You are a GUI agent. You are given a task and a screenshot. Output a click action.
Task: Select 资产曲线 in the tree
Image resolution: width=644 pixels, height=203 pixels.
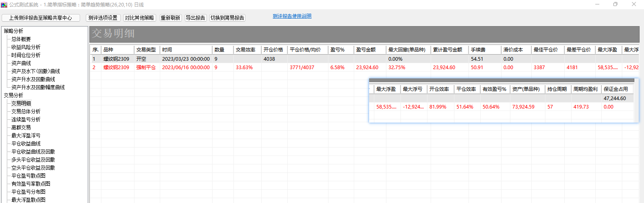[21, 63]
